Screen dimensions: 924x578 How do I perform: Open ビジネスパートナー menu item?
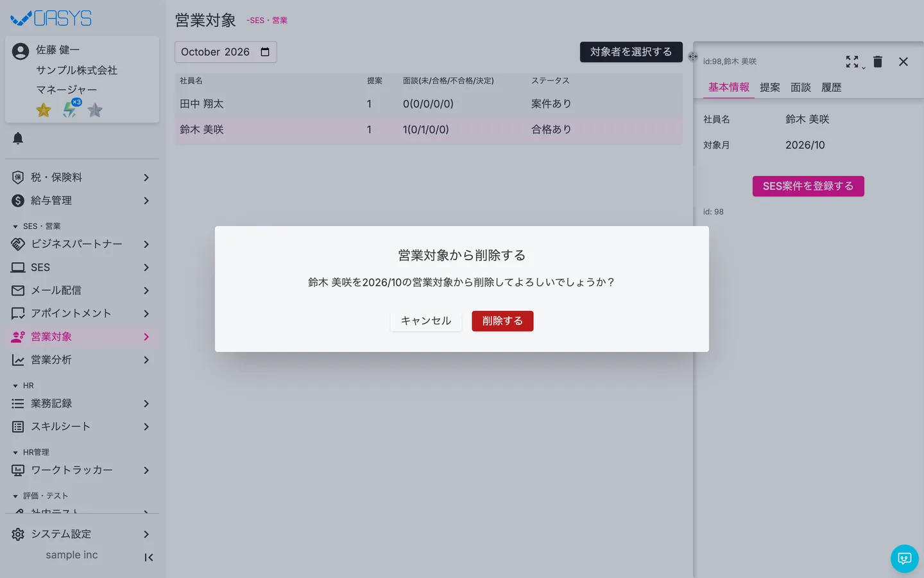(82, 244)
